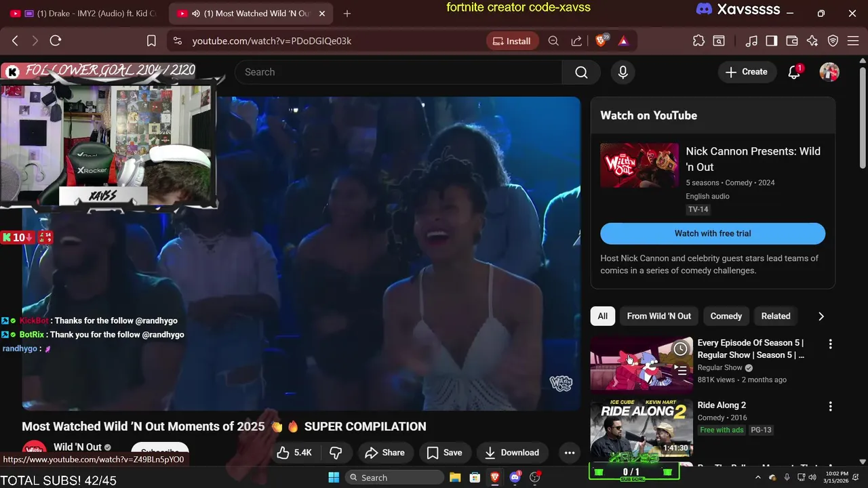
Task: Open Brave VPN shield icon
Action: coord(833,41)
